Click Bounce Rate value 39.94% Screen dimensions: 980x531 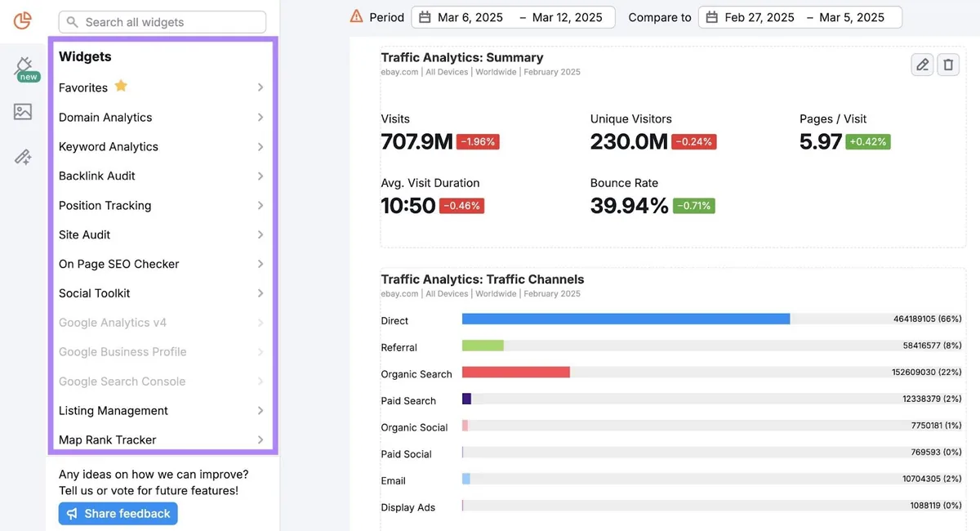click(629, 206)
